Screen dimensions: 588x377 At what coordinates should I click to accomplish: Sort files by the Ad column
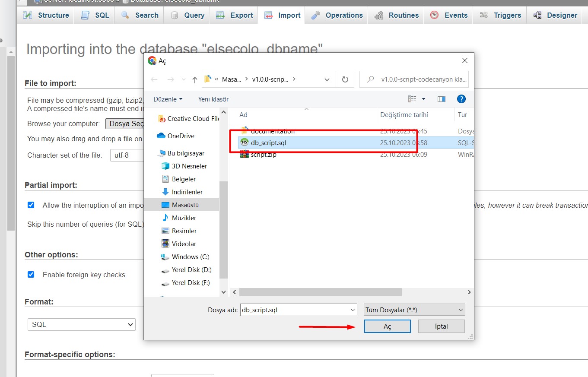pyautogui.click(x=244, y=115)
